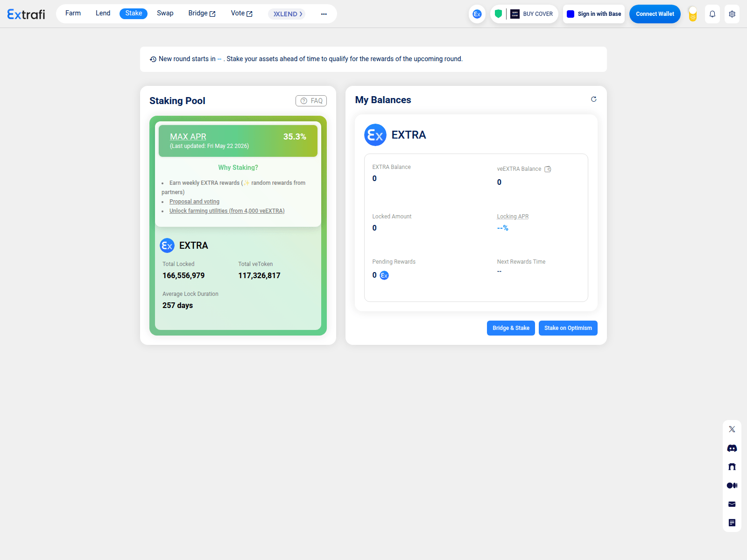Open the Extrafi logo home link
747x560 pixels.
[x=26, y=14]
